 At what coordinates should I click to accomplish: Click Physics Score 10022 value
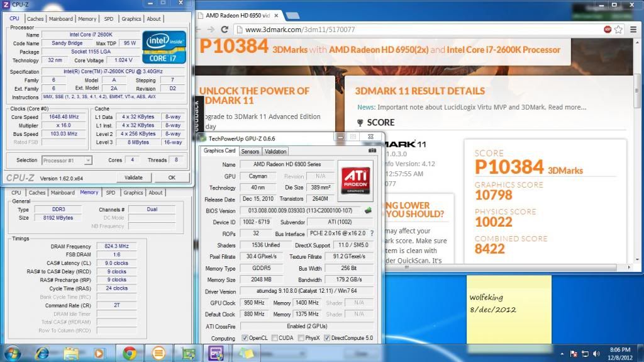click(494, 222)
